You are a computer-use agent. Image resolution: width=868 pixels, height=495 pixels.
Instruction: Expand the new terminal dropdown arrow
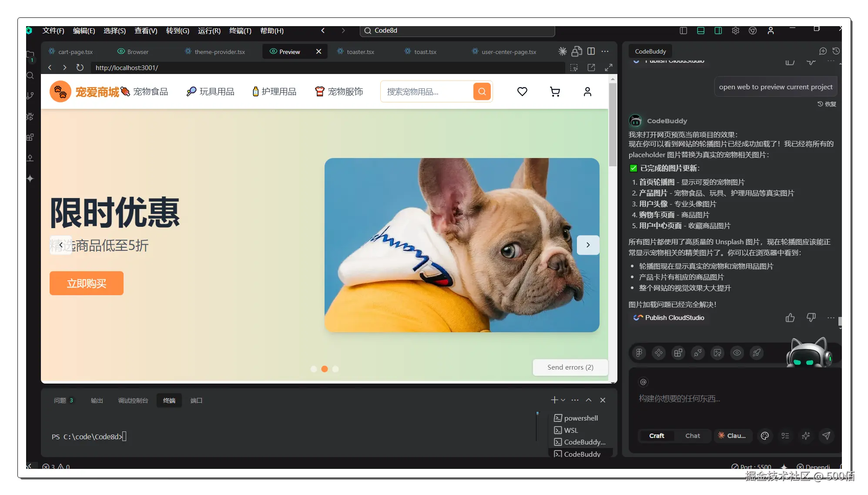563,400
